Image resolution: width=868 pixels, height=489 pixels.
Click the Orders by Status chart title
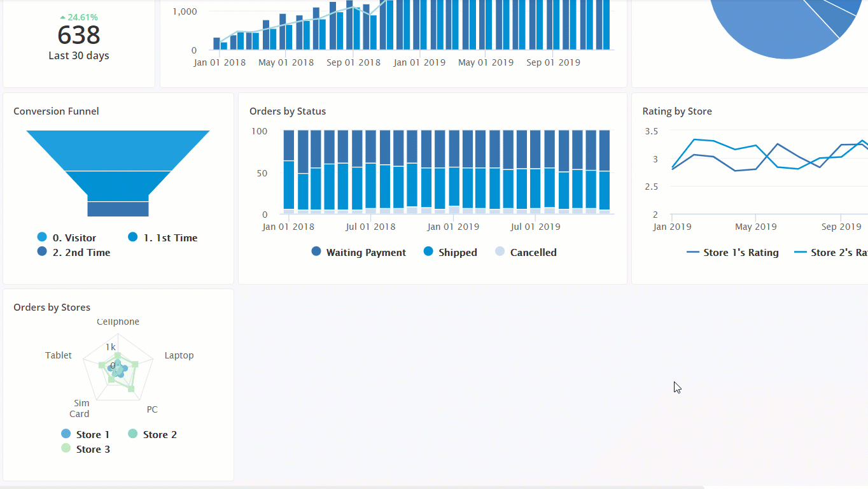288,111
